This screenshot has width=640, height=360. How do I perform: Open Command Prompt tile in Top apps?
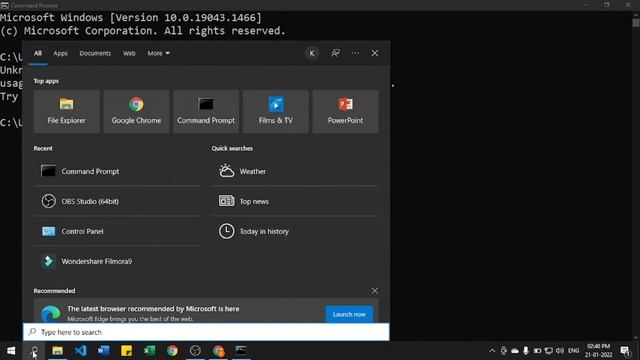coord(206,111)
